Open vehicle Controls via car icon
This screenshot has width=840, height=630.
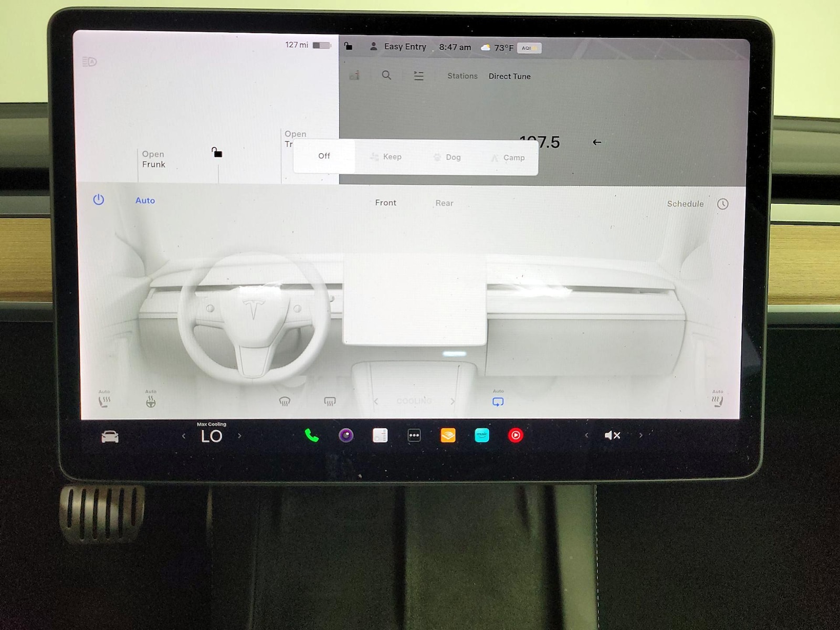pos(110,437)
